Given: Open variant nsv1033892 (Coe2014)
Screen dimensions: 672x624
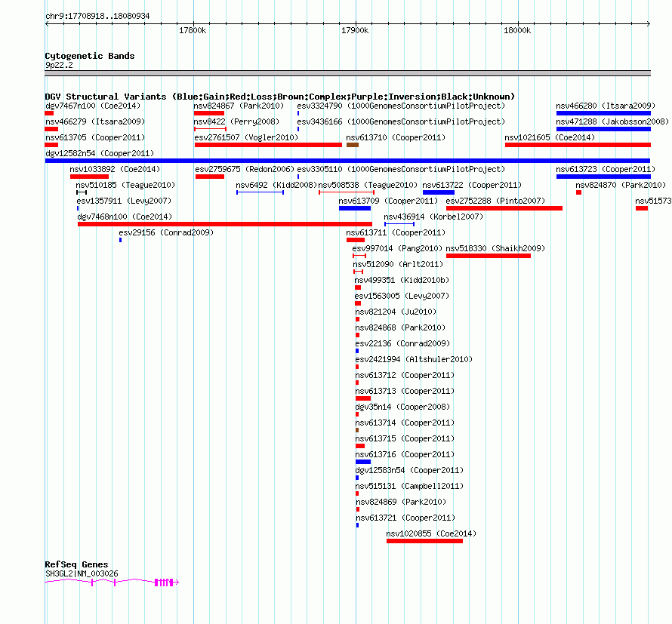Looking at the screenshot, I should pos(115,169).
